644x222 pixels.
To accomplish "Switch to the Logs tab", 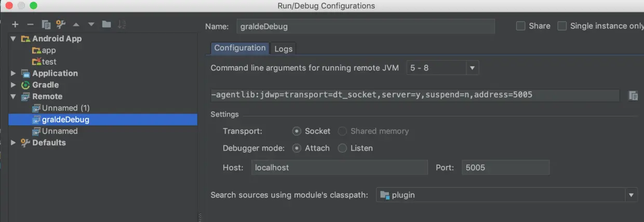I will pyautogui.click(x=284, y=49).
